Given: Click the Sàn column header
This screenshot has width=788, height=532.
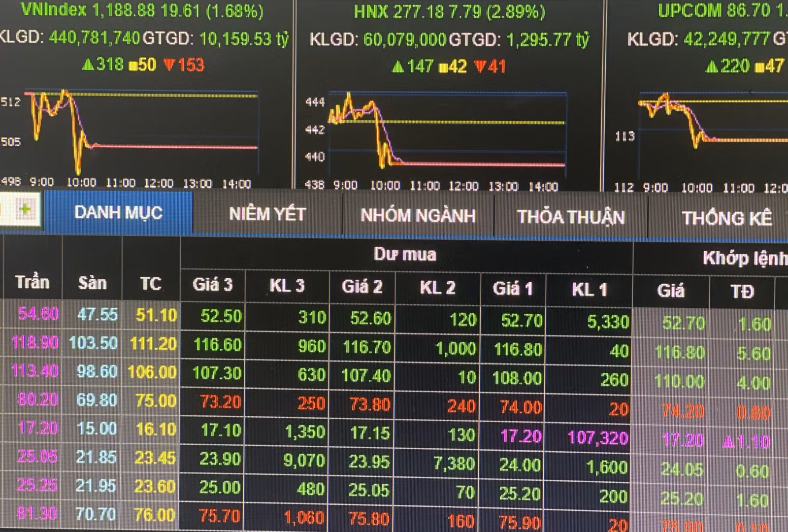Looking at the screenshot, I should pyautogui.click(x=92, y=283).
